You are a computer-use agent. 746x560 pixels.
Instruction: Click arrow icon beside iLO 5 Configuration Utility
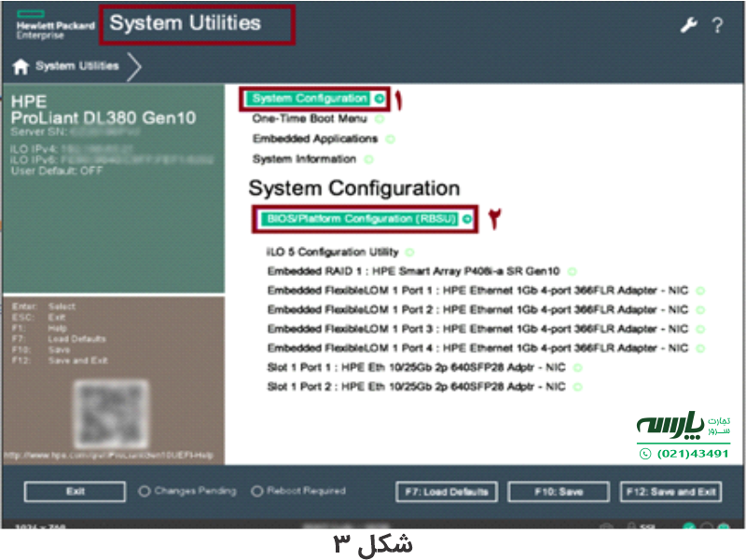pos(409,252)
